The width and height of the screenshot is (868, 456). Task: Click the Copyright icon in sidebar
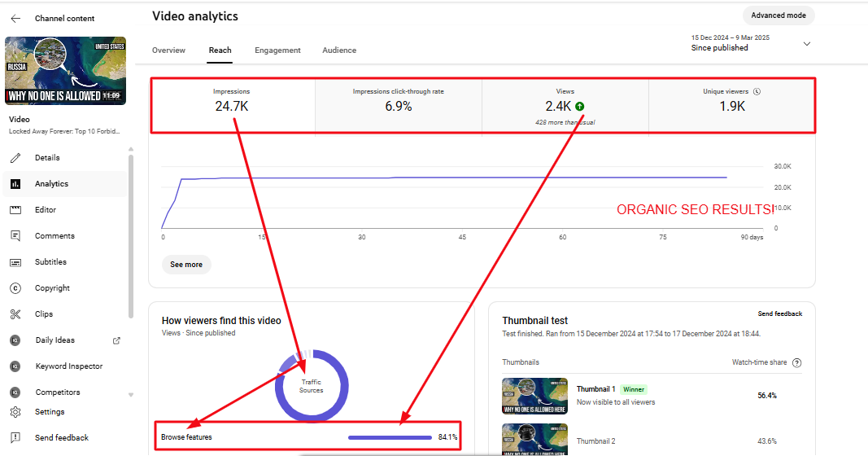(15, 288)
